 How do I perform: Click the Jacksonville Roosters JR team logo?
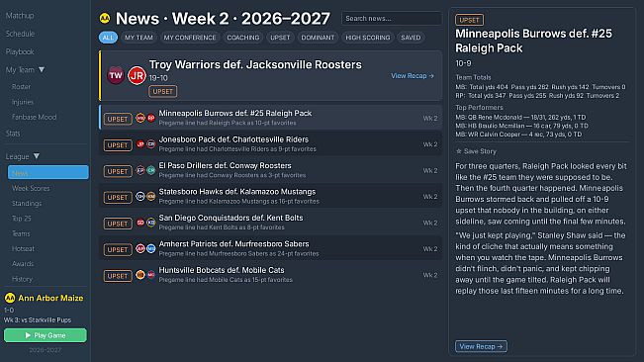coord(137,75)
